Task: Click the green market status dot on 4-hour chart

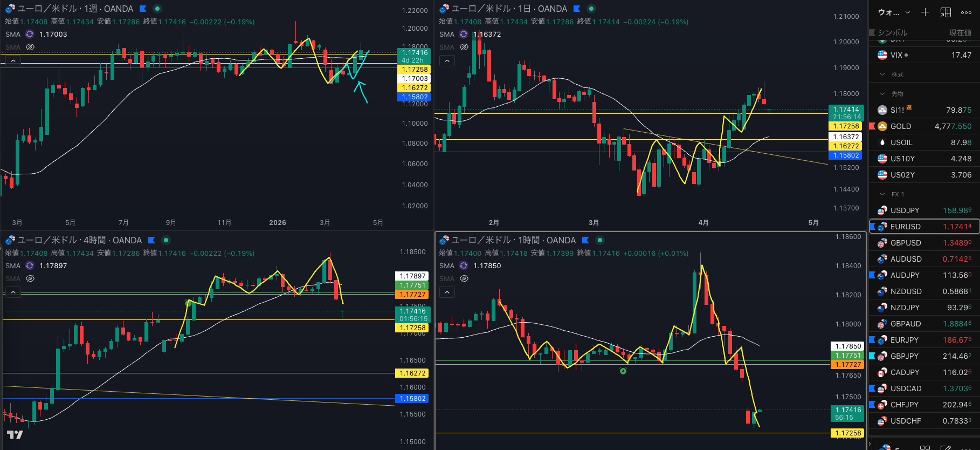Action: [166, 240]
